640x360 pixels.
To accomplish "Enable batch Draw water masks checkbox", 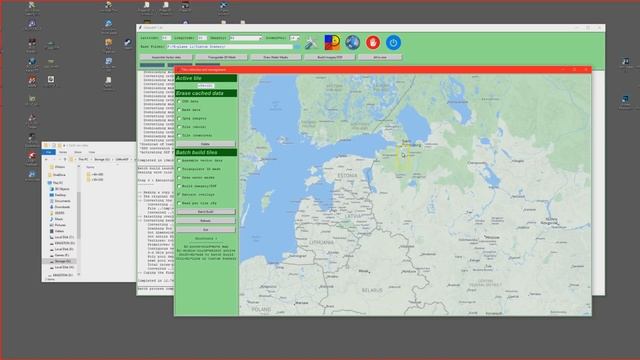I will tap(179, 178).
